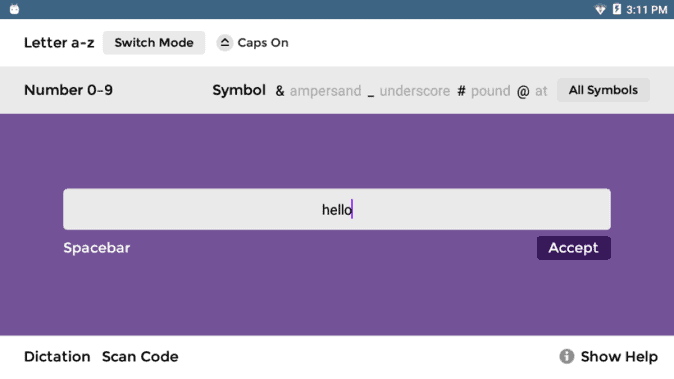Open Scan Code option
This screenshot has height=379, width=674.
point(140,356)
